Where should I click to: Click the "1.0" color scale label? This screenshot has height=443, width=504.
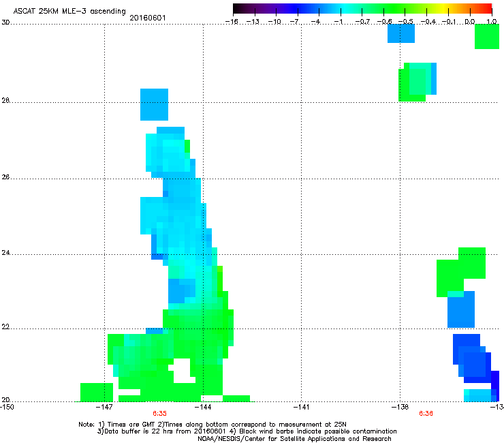click(492, 22)
